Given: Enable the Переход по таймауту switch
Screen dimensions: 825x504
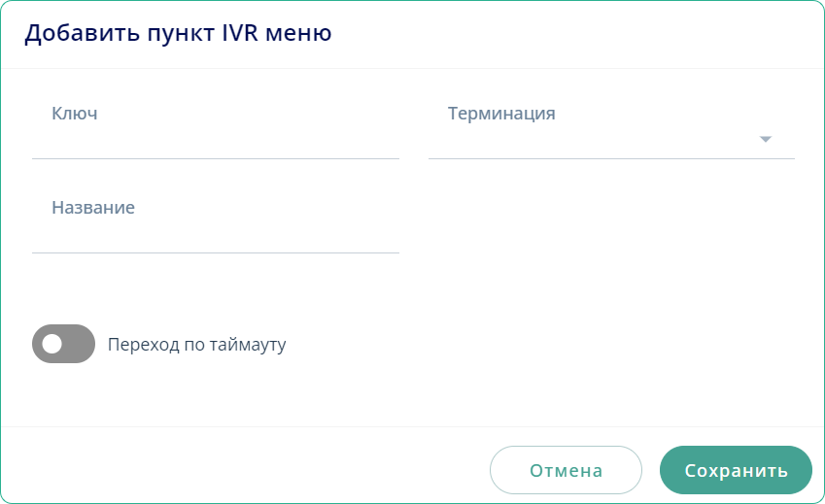Looking at the screenshot, I should pyautogui.click(x=63, y=344).
